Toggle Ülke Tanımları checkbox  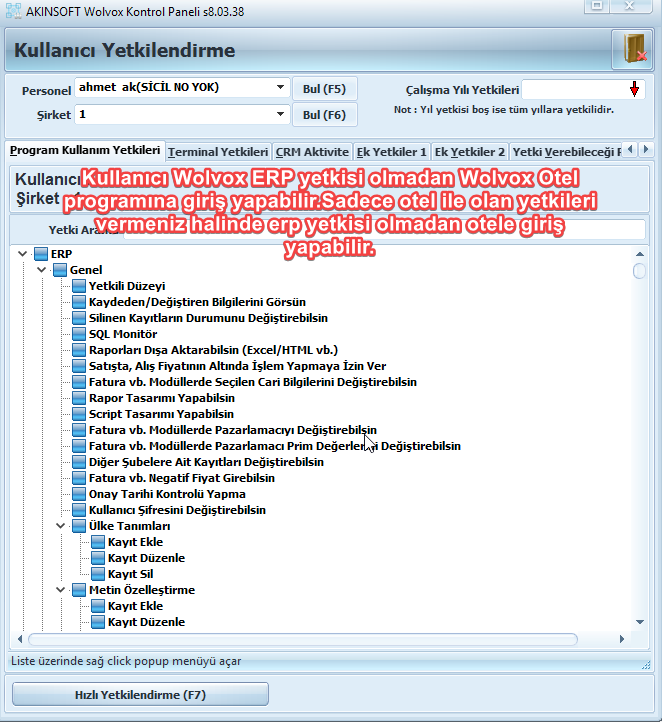79,526
